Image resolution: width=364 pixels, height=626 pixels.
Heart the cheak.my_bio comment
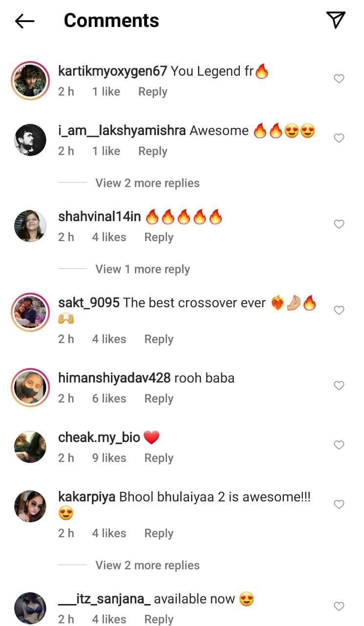click(339, 445)
